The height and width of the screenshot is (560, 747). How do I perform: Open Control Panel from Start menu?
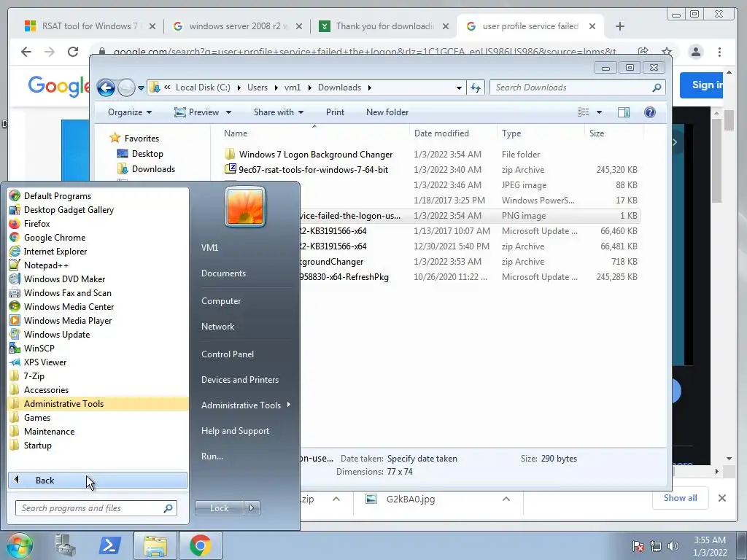click(x=228, y=354)
